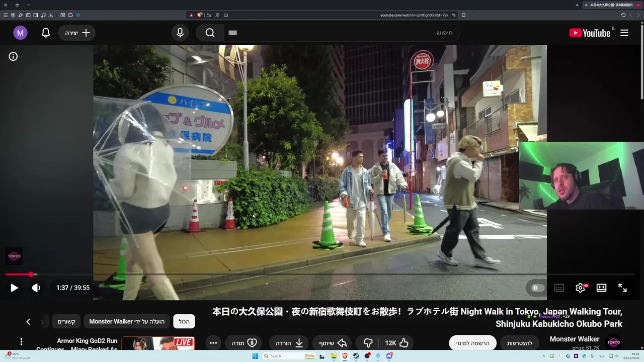Toggle the browser sidebar panel icon
The width and height of the screenshot is (644, 362).
[36, 15]
